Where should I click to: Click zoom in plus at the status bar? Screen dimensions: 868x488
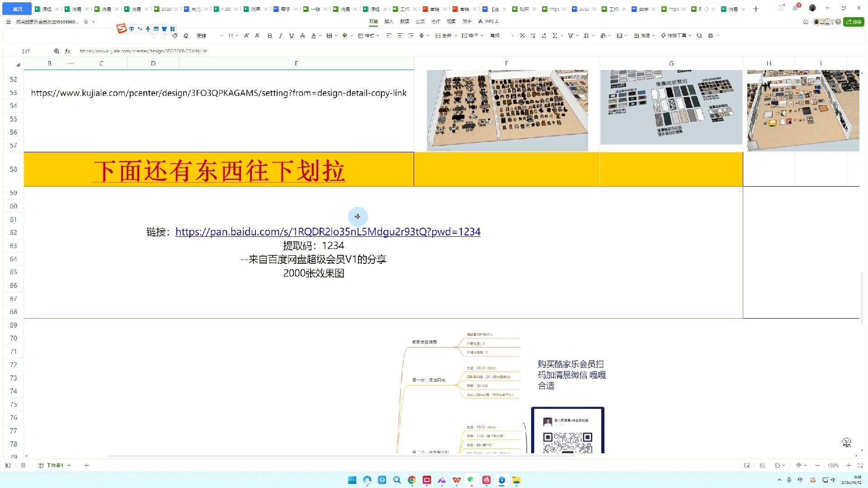pyautogui.click(x=849, y=465)
